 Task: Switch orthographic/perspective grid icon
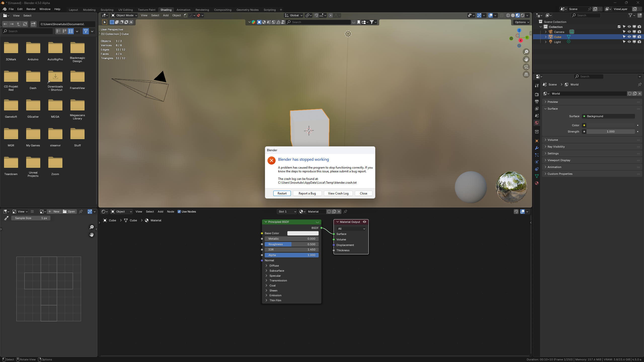526,74
